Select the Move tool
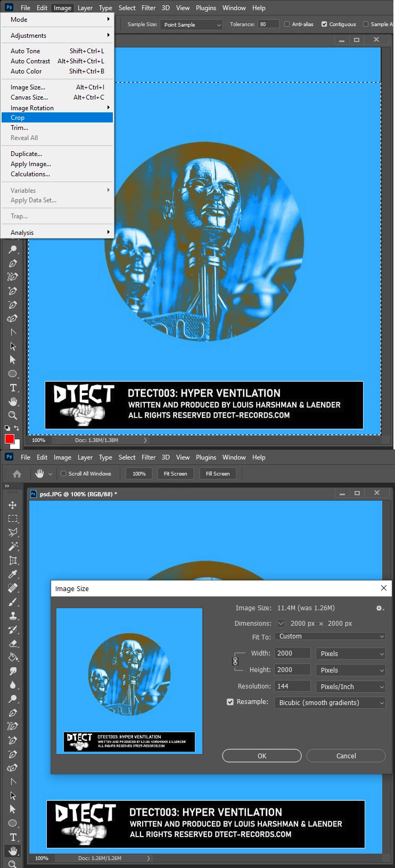Screen dimensions: 395x868 13,505
